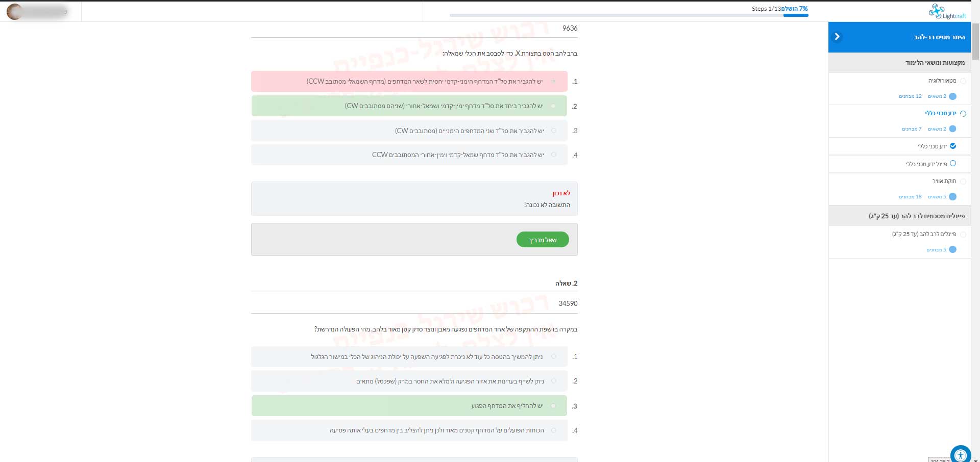Screen dimensions: 980x462
Task: Click blue circle beside 5 מבחנים
Action: point(952,250)
